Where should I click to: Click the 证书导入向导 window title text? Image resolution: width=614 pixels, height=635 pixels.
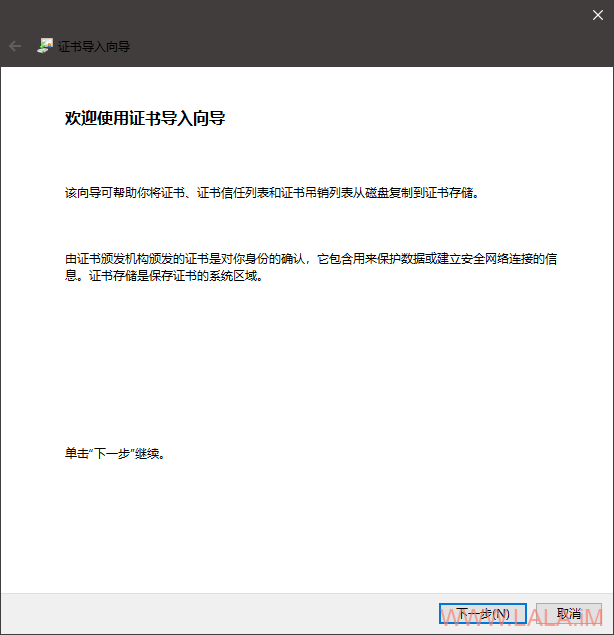pos(94,46)
